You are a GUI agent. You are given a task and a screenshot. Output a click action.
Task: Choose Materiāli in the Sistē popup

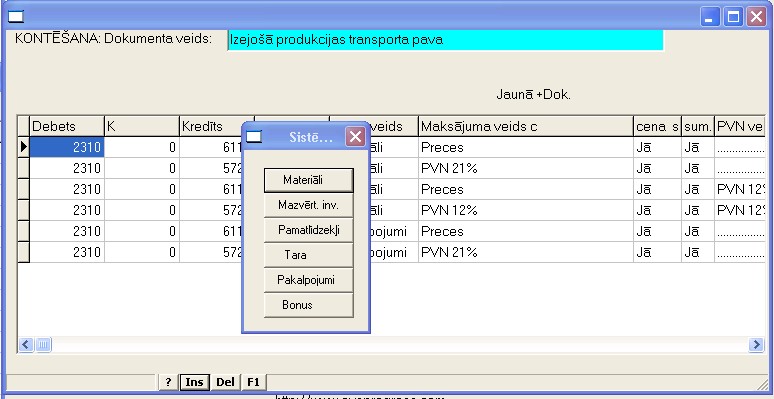click(309, 180)
